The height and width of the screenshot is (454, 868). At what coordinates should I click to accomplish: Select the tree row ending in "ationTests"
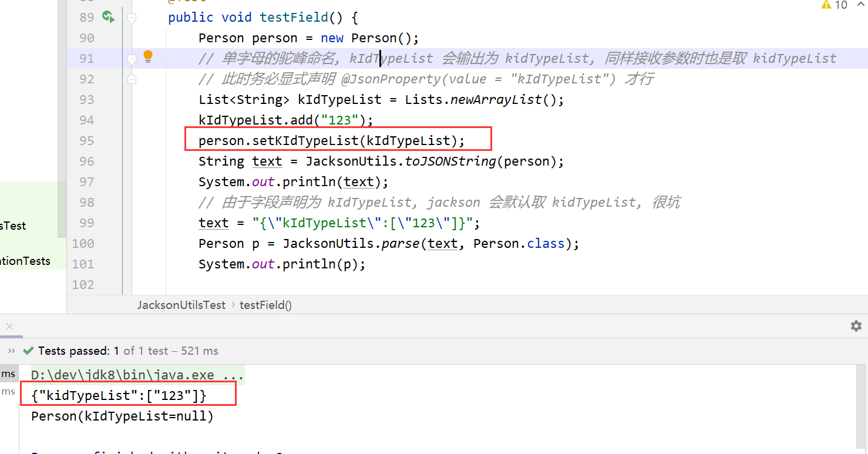pyautogui.click(x=33, y=261)
